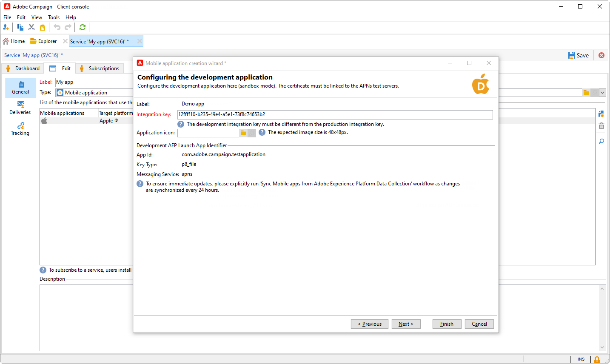Switch to the Dashboard tab
Image resolution: width=610 pixels, height=364 pixels.
click(x=23, y=68)
